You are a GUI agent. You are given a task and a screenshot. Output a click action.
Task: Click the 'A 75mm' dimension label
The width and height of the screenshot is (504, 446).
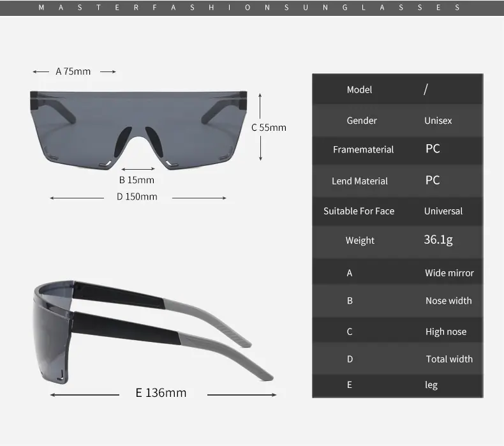pyautogui.click(x=73, y=71)
